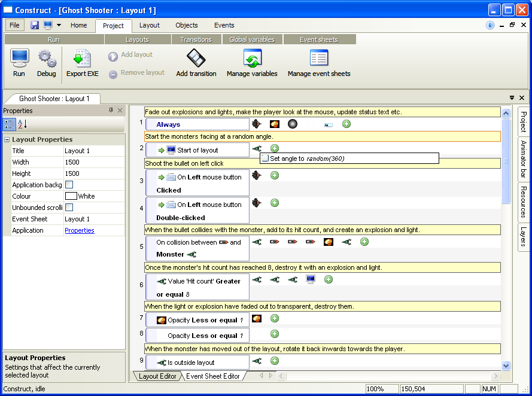This screenshot has width=532, height=396.
Task: Click the Application Properties link
Action: 80,230
